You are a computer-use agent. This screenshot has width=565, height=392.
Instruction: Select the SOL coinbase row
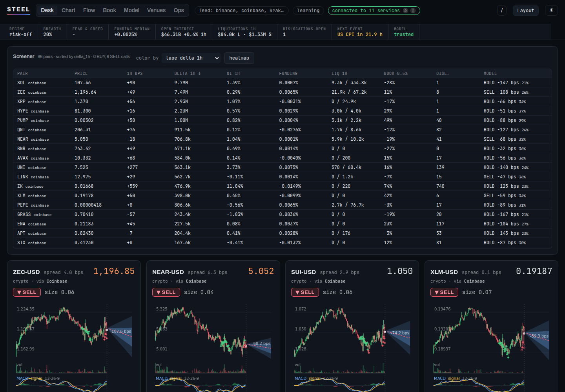(x=282, y=83)
